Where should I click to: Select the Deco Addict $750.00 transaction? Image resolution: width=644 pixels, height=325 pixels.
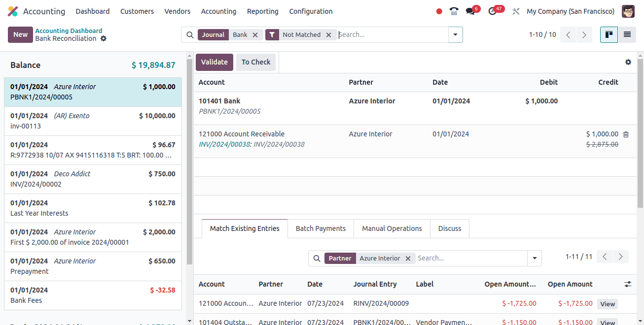coord(93,179)
